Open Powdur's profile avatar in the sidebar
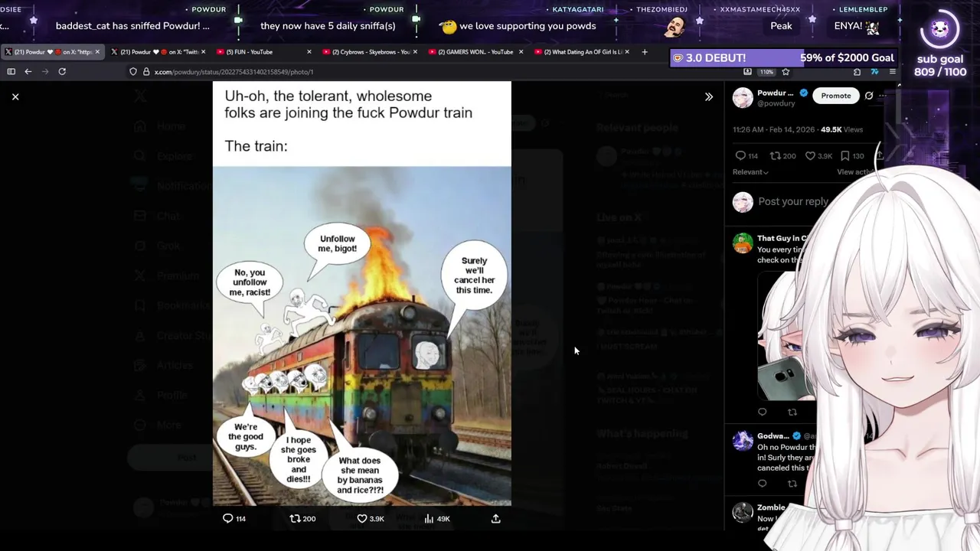The width and height of the screenshot is (980, 551). tap(743, 97)
